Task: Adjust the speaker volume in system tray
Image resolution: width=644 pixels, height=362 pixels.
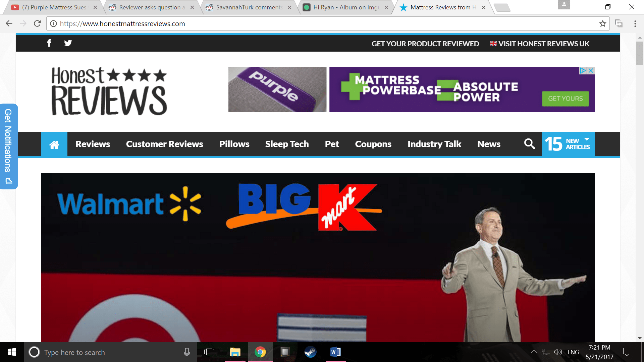Action: pos(558,352)
